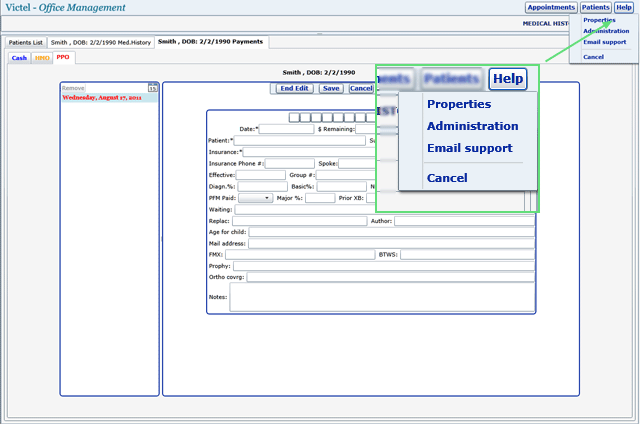Select Email support in the Help menu
640x424 pixels.
tap(604, 42)
